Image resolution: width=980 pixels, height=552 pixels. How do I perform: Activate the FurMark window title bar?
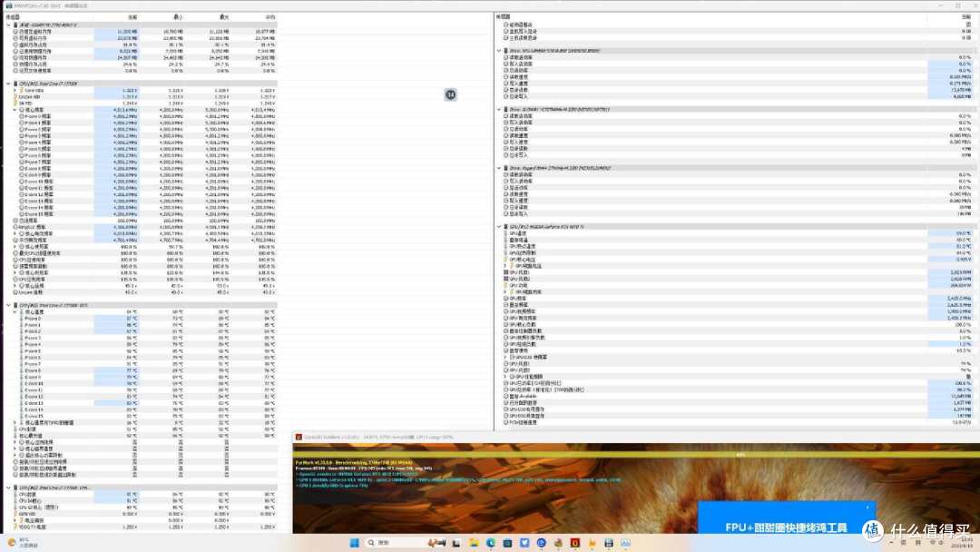tap(636, 437)
